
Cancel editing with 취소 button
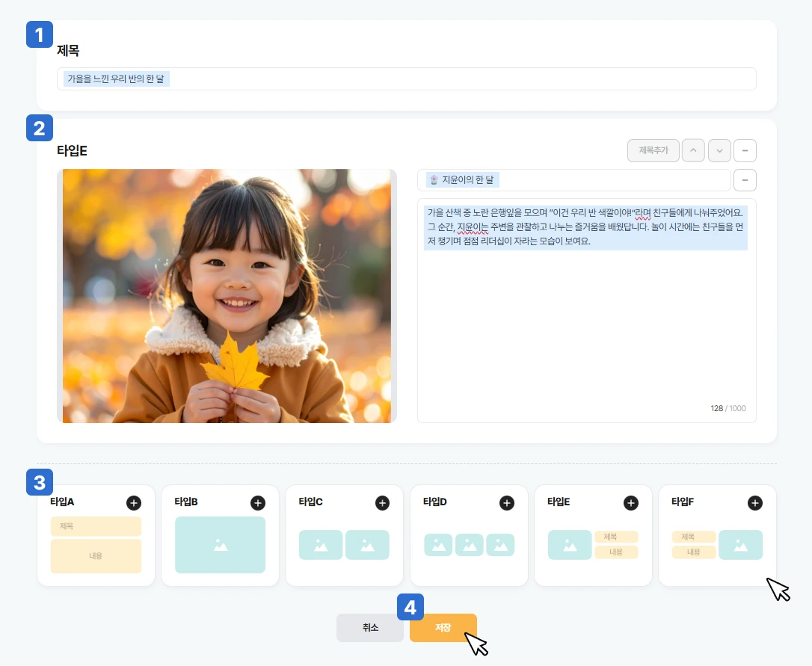pos(370,628)
